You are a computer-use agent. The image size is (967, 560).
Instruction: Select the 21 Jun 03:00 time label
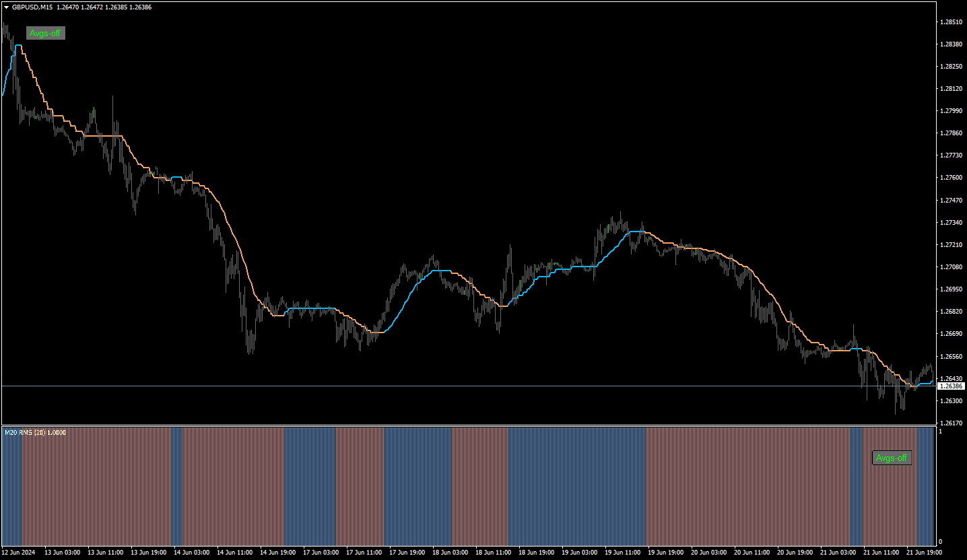[x=838, y=552]
